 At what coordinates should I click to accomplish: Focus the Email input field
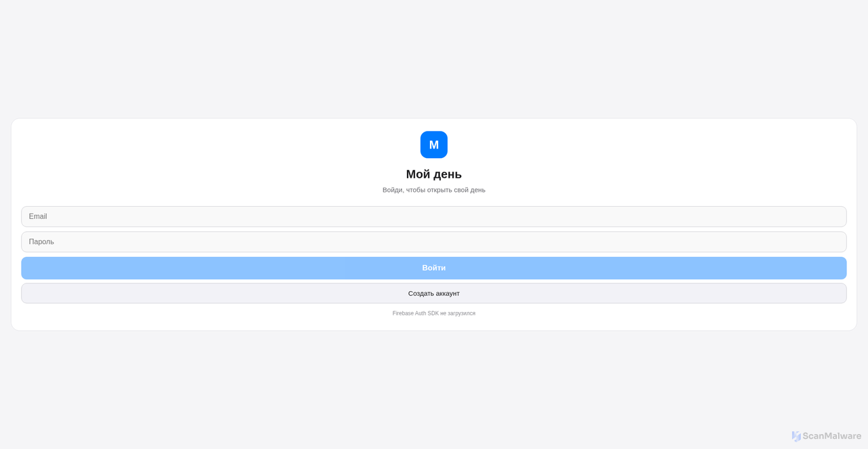pyautogui.click(x=433, y=216)
